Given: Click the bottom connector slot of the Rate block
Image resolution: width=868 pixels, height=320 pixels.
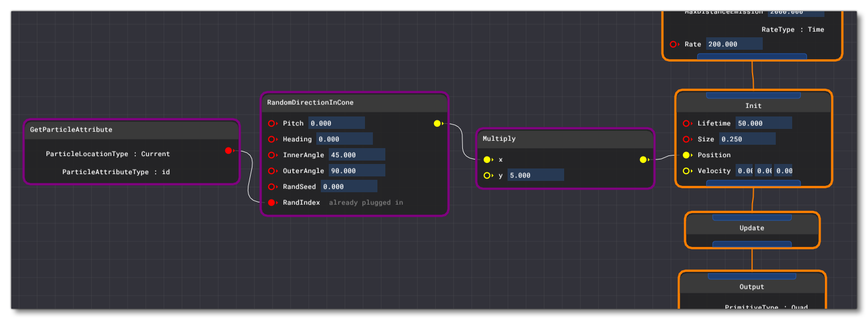Looking at the screenshot, I should pos(752,57).
